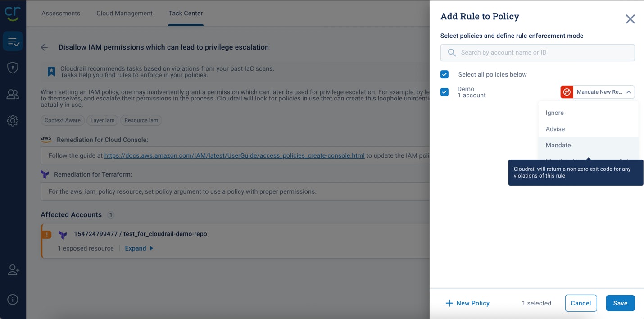
Task: Click the bookmark icon beside Cloudrail recommendation note
Action: (x=51, y=71)
